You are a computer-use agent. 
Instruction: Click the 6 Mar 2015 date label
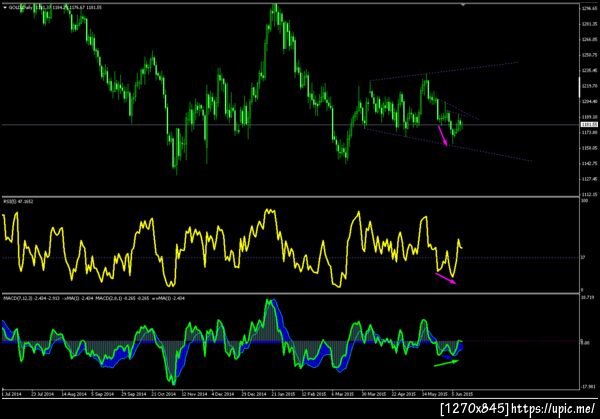(x=342, y=394)
